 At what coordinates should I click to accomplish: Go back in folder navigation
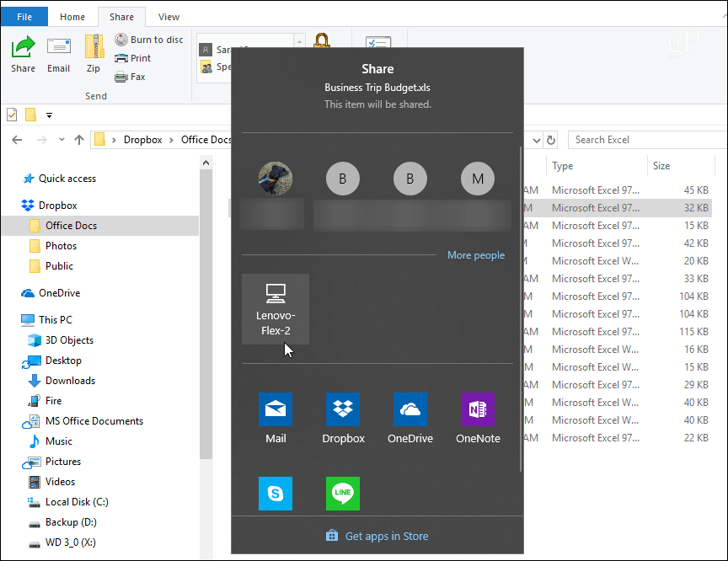[x=17, y=140]
